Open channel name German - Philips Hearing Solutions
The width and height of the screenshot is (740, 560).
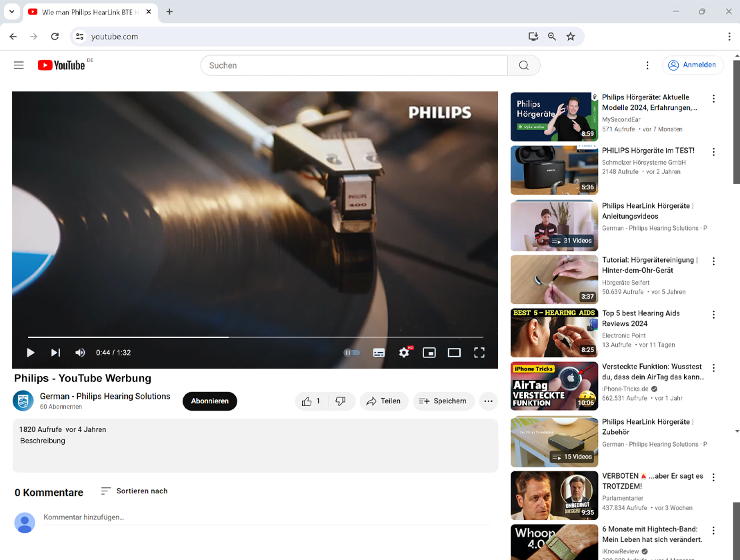(x=105, y=396)
